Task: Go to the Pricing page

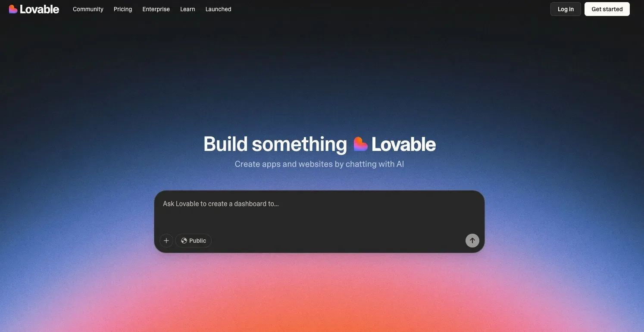Action: tap(123, 9)
